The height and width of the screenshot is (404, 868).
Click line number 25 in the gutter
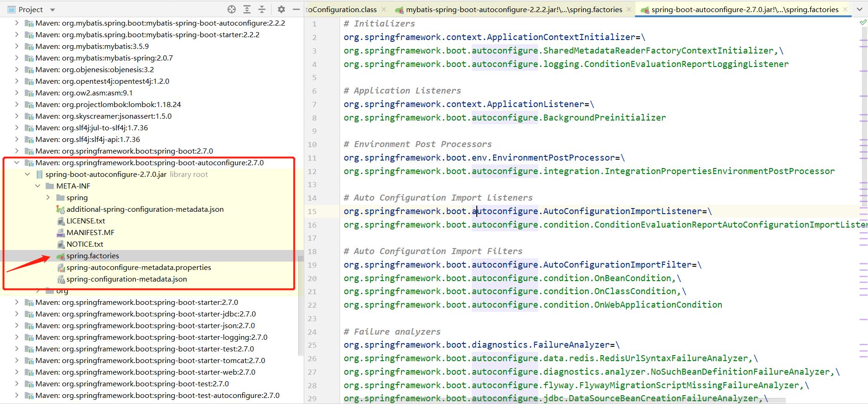click(312, 345)
